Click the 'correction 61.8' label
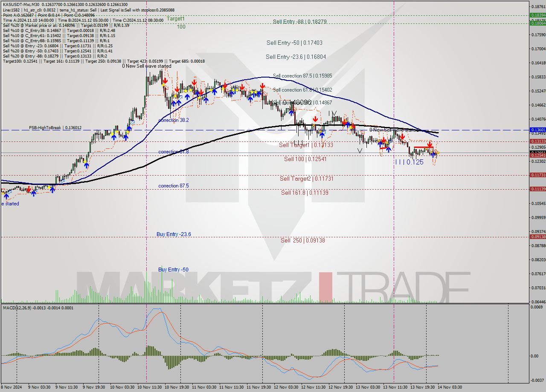The width and height of the screenshot is (546, 392). 173,152
